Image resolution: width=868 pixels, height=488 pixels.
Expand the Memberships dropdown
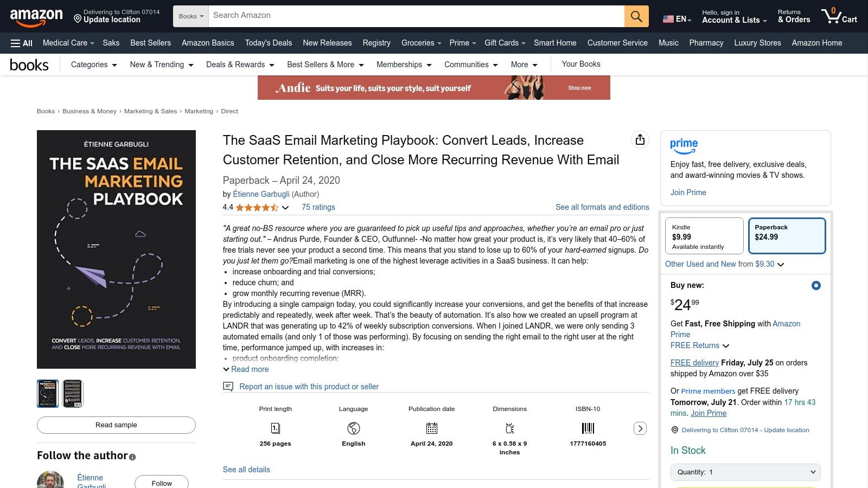tap(404, 65)
